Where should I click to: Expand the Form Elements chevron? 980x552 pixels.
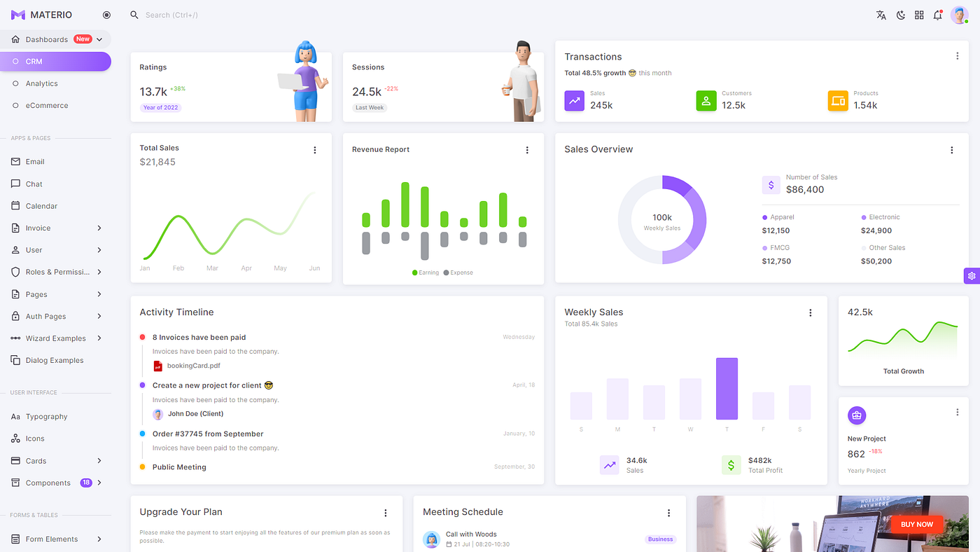click(x=99, y=539)
